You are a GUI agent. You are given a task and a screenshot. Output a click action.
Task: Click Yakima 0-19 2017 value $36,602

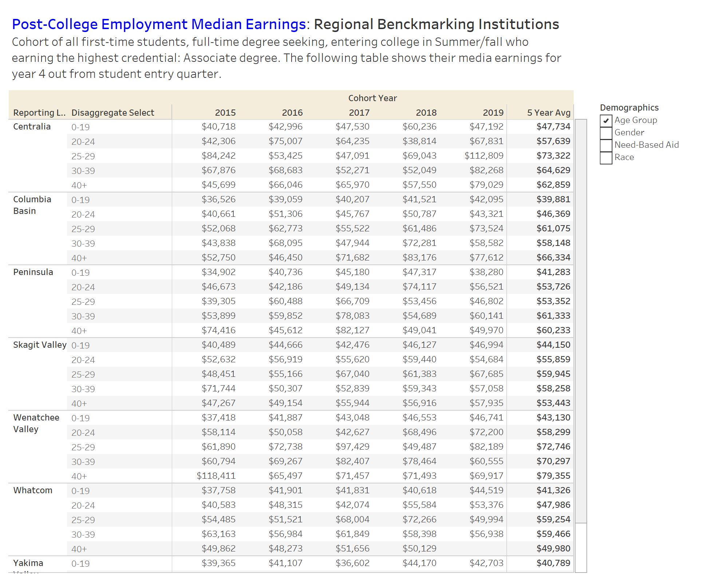352,563
